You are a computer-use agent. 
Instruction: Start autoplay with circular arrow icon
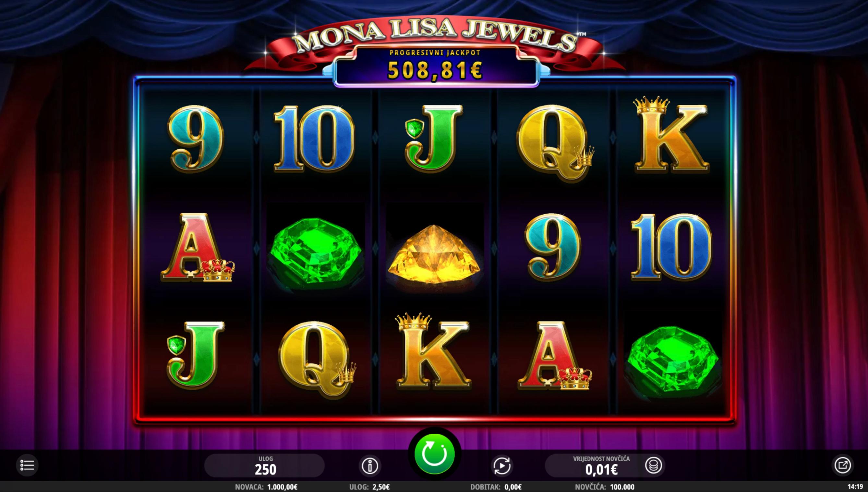(502, 466)
